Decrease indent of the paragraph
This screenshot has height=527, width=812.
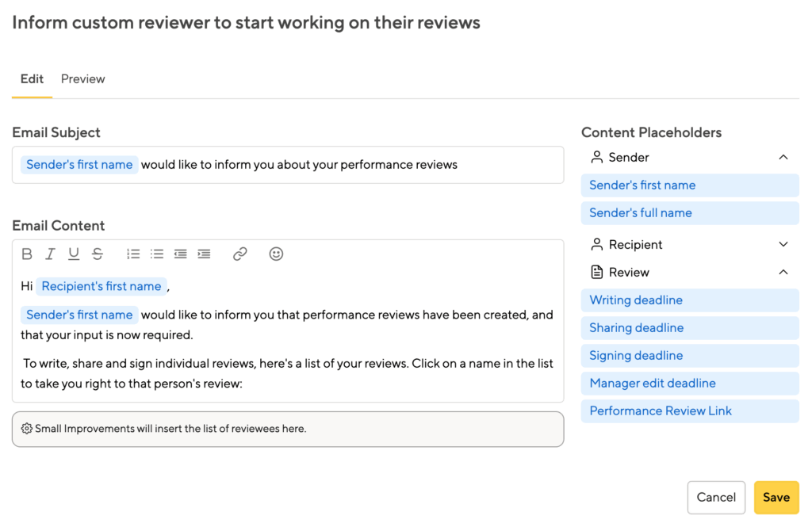click(181, 254)
